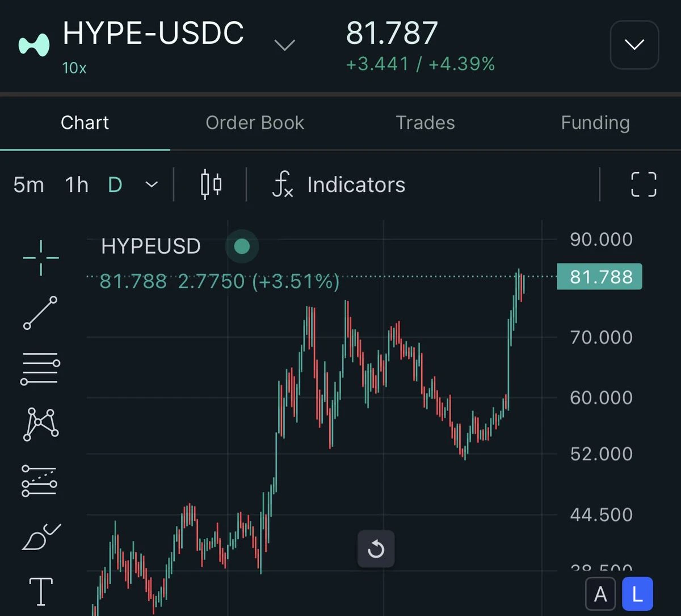The height and width of the screenshot is (616, 681).
Task: Open the Indicators fx menu
Action: point(339,185)
